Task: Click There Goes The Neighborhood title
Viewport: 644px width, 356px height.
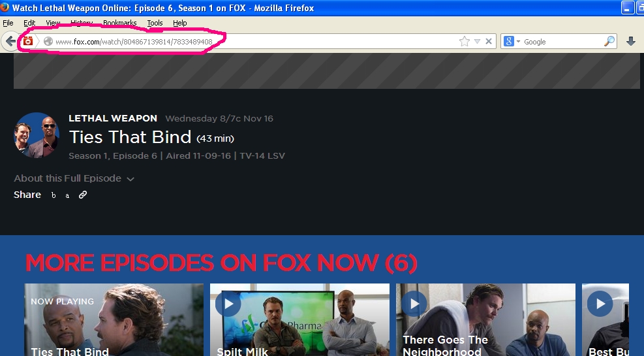Action: tap(446, 346)
